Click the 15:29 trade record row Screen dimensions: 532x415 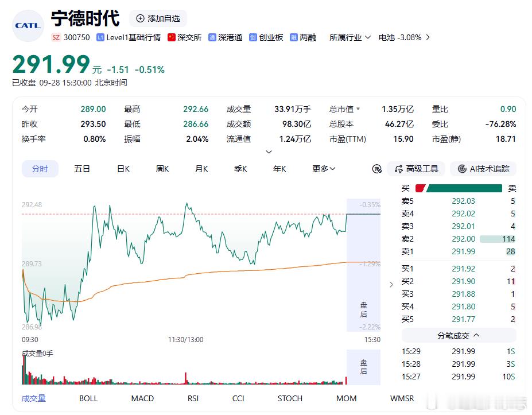459,351
